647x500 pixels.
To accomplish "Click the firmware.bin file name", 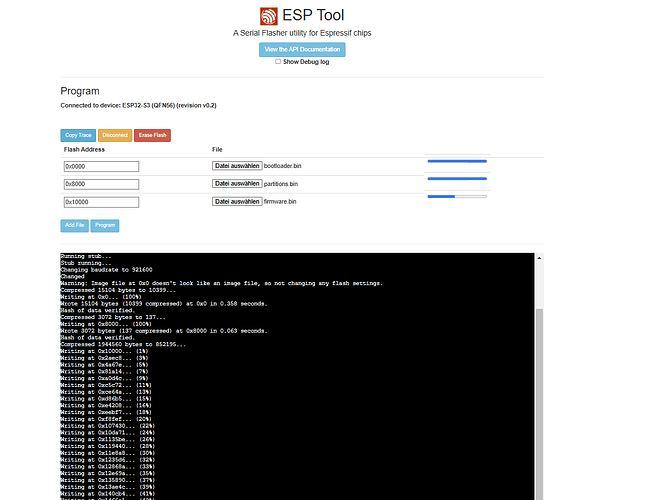I will tap(280, 202).
